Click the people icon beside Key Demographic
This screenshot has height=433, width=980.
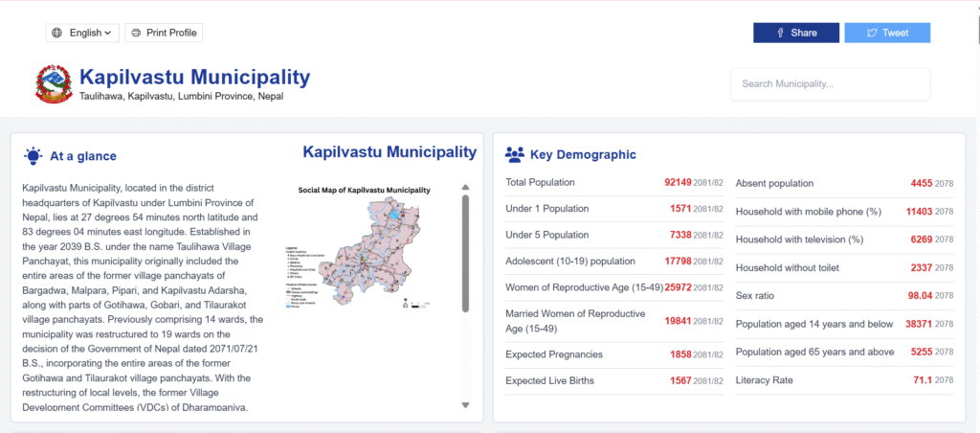tap(515, 154)
